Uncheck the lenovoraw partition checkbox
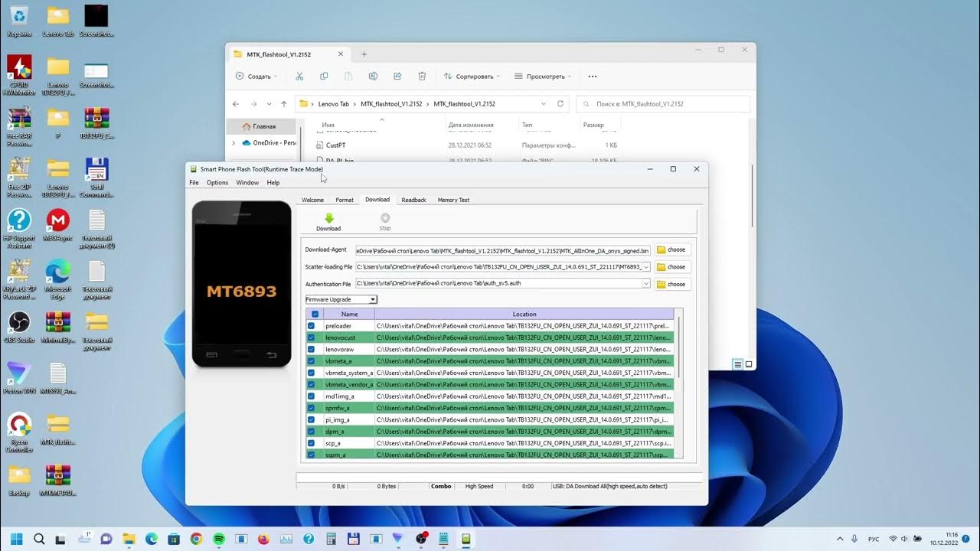Image resolution: width=980 pixels, height=551 pixels. coord(311,349)
